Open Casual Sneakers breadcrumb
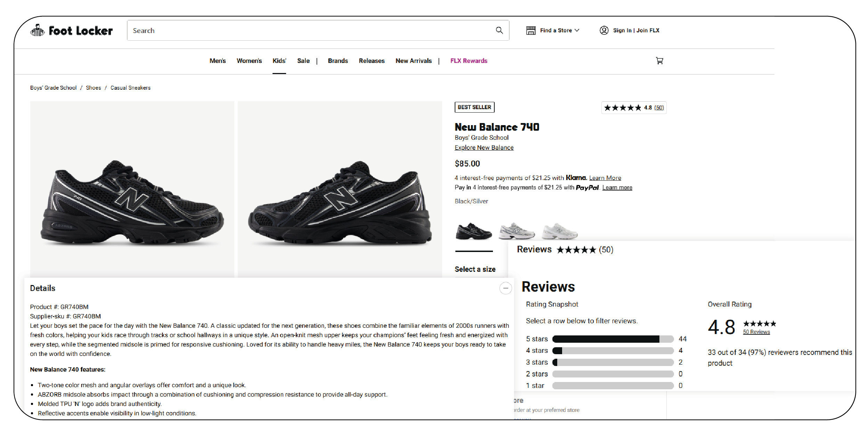The image size is (868, 431). 131,88
